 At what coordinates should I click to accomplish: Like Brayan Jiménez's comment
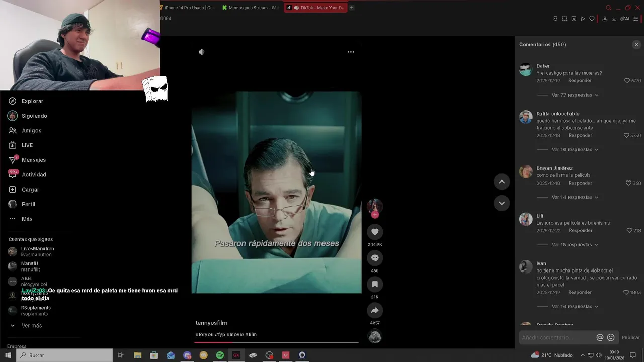pos(628,183)
